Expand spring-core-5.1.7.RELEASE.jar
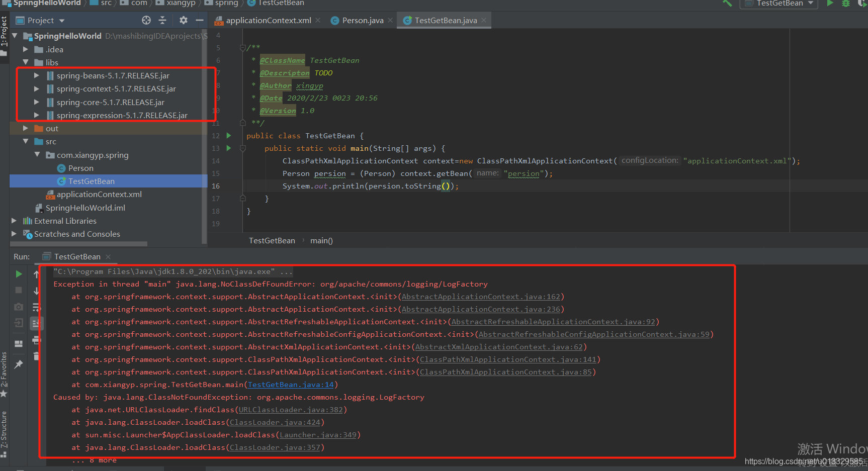 (x=37, y=102)
